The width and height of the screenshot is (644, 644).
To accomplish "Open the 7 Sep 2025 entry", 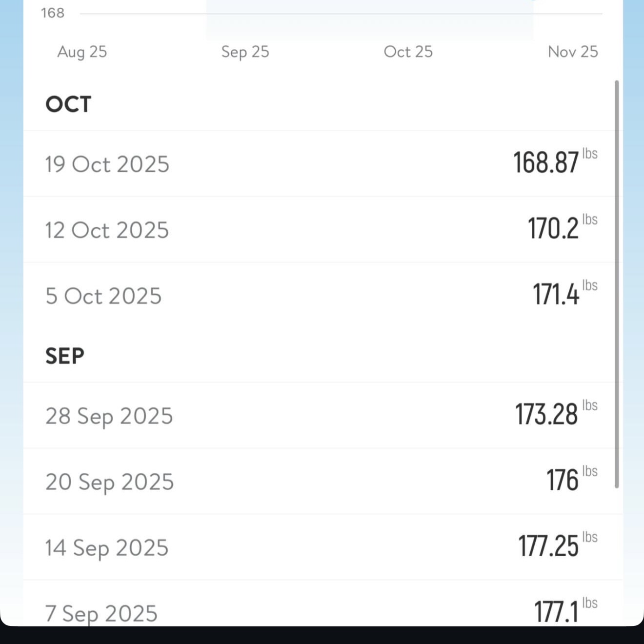I will (x=101, y=613).
